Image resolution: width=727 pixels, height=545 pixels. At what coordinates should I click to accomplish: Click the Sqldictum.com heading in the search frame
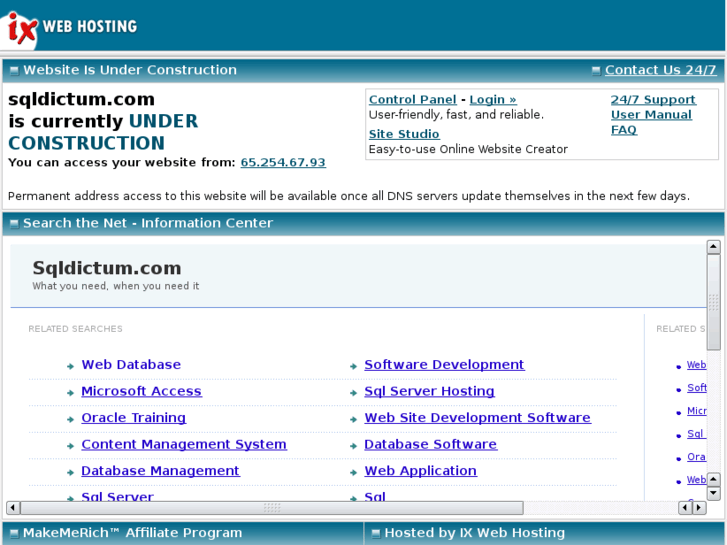(107, 268)
